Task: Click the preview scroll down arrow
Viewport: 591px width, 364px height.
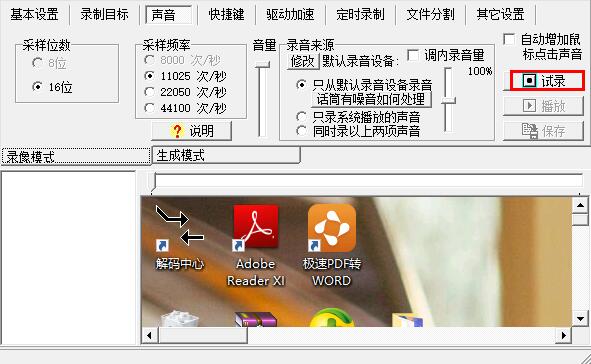Action: [x=580, y=319]
